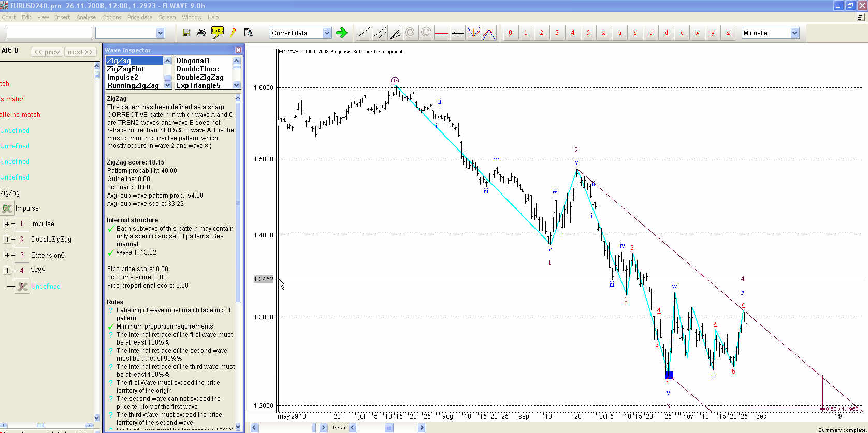Click wave label c toolbar button

pyautogui.click(x=650, y=33)
